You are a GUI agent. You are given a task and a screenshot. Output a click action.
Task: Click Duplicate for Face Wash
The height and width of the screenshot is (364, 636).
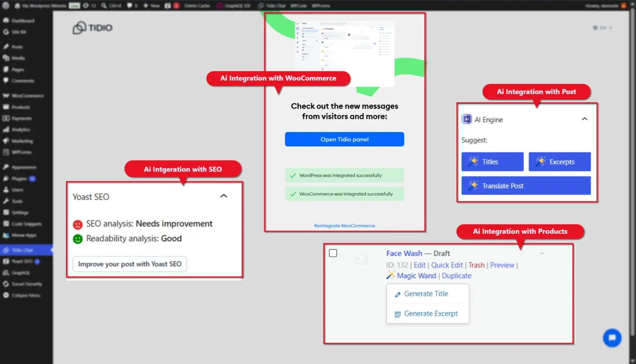pos(456,276)
